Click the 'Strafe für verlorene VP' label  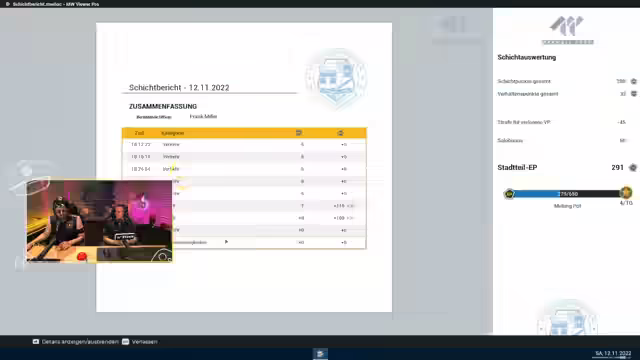524,122
